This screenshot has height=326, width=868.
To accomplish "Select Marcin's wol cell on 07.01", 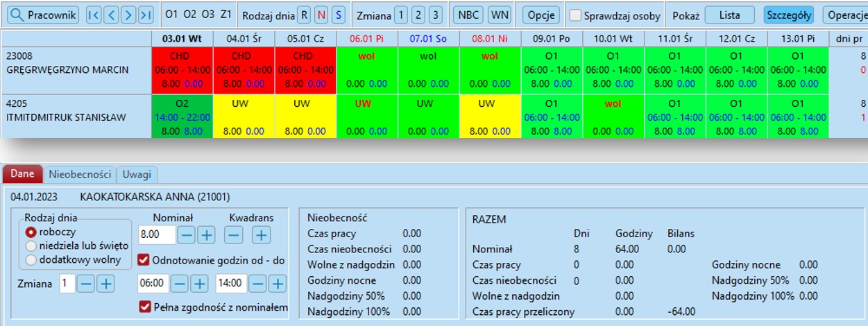I will pos(429,69).
